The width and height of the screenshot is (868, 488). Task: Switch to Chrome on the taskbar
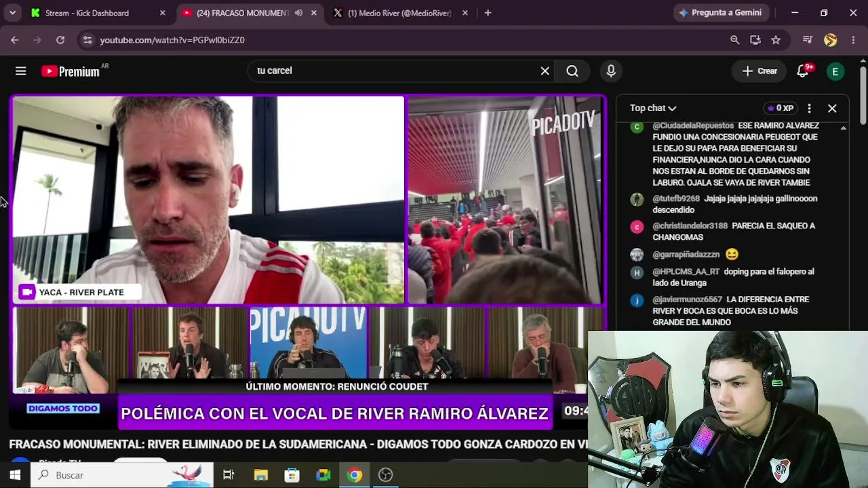[355, 475]
